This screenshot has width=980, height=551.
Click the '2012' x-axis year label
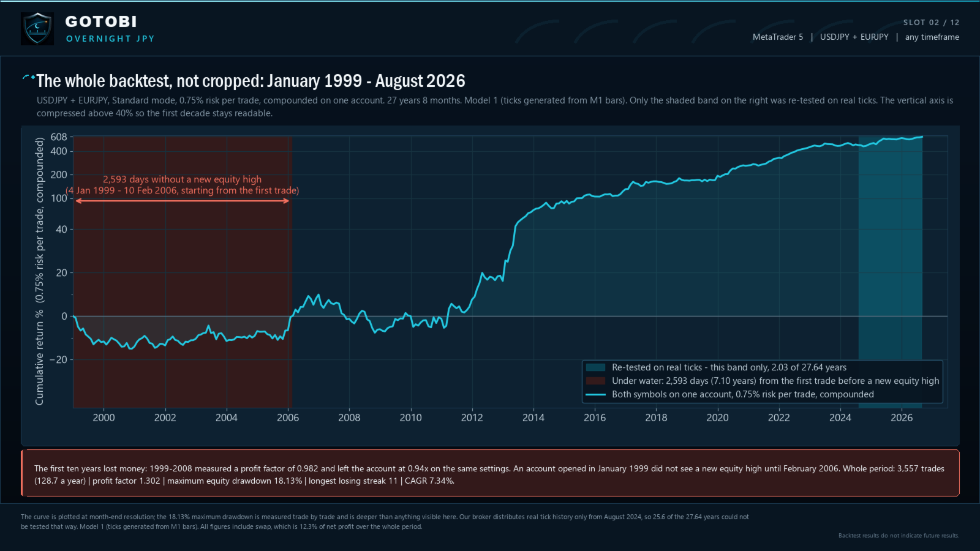[472, 418]
